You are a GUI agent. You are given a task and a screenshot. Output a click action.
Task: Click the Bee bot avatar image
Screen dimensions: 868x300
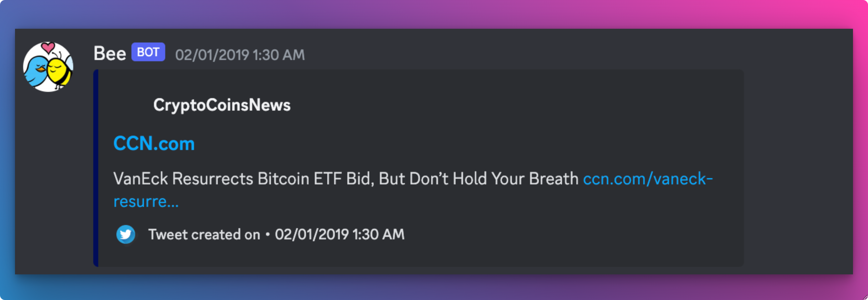(x=48, y=67)
